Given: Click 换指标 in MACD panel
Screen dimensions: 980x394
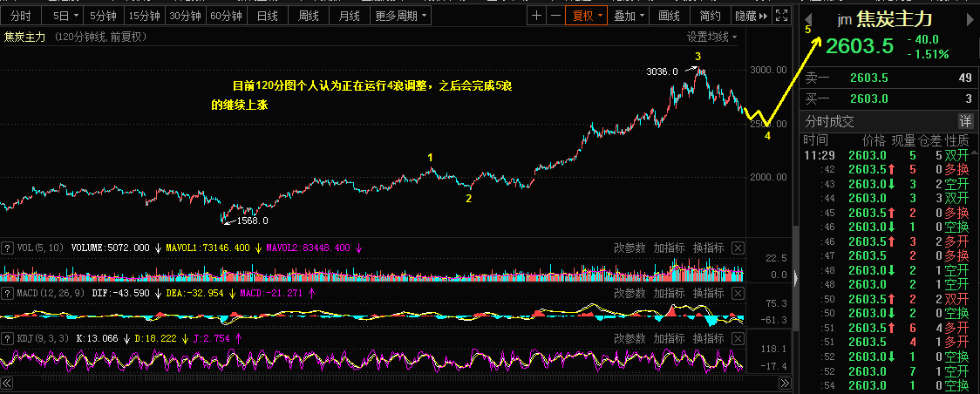Looking at the screenshot, I should 709,293.
